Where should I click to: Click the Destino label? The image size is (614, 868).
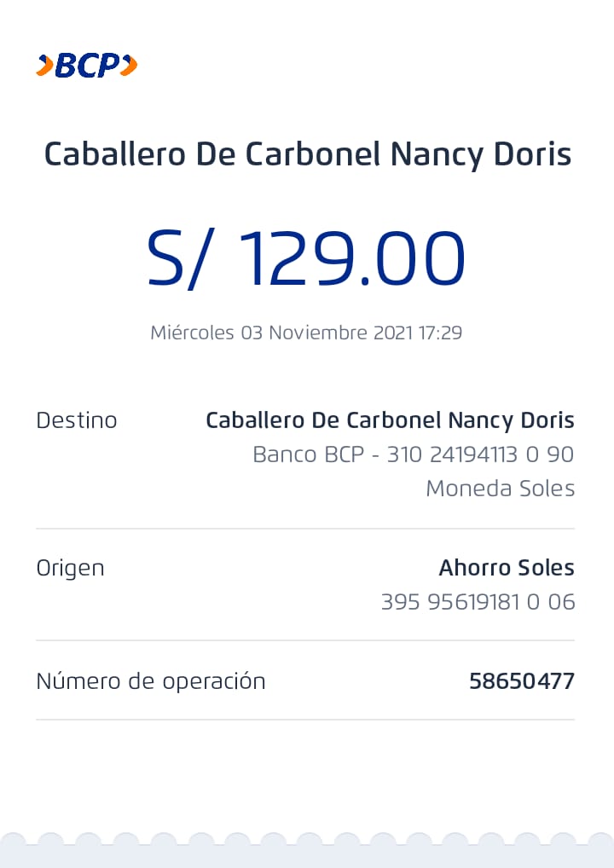pyautogui.click(x=77, y=420)
